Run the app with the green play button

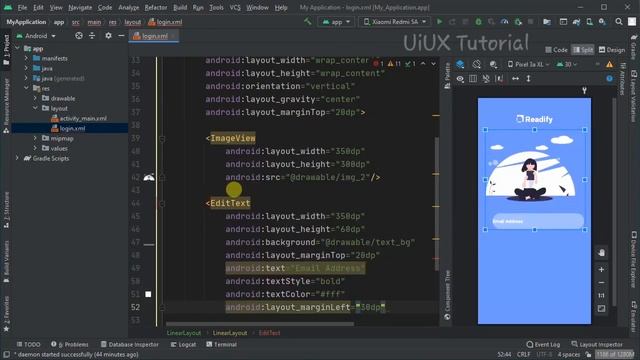(x=439, y=22)
